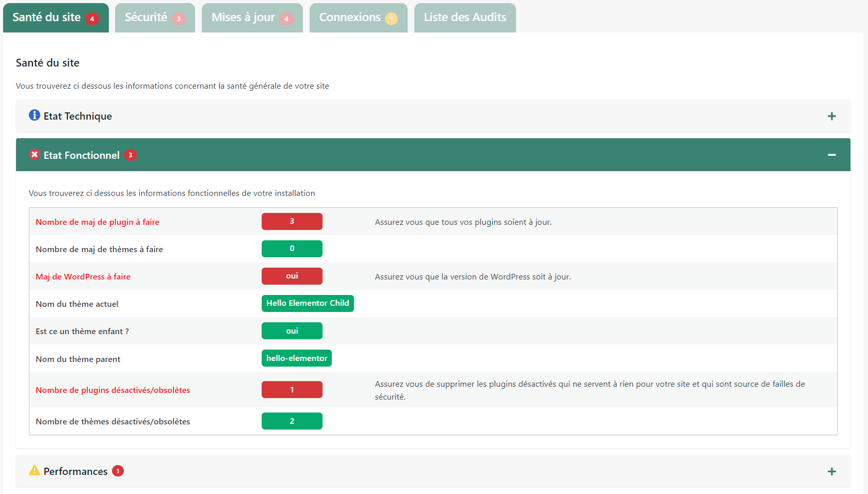
Task: Click the badge on the Sécurité tab
Action: tap(179, 19)
